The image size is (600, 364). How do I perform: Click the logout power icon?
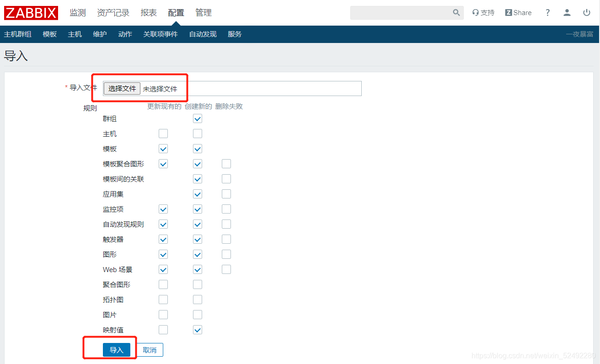[587, 13]
